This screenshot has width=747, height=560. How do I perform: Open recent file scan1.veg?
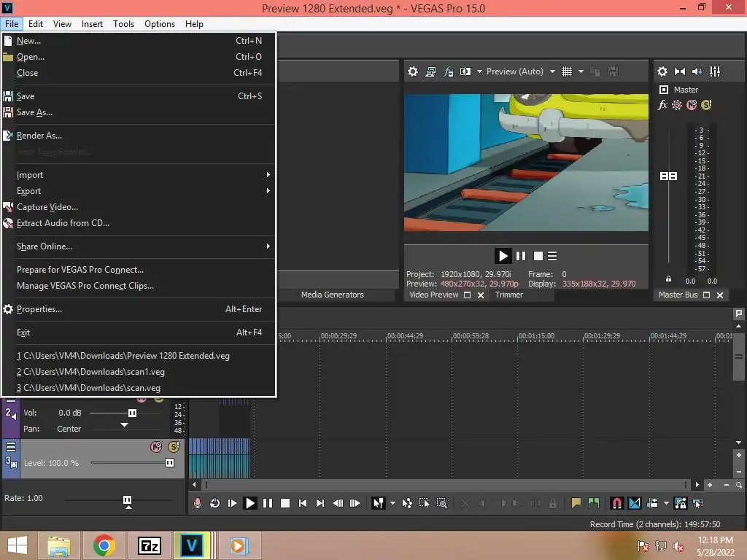click(138, 372)
